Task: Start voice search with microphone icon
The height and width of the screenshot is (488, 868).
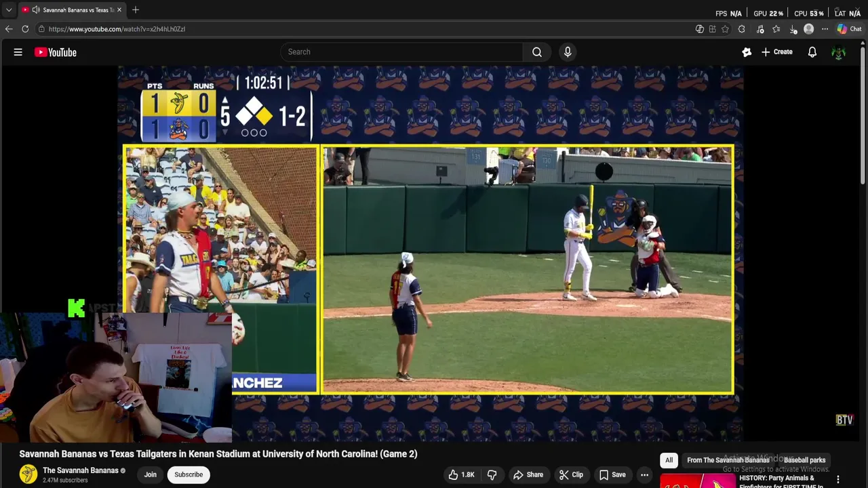Action: pos(568,52)
